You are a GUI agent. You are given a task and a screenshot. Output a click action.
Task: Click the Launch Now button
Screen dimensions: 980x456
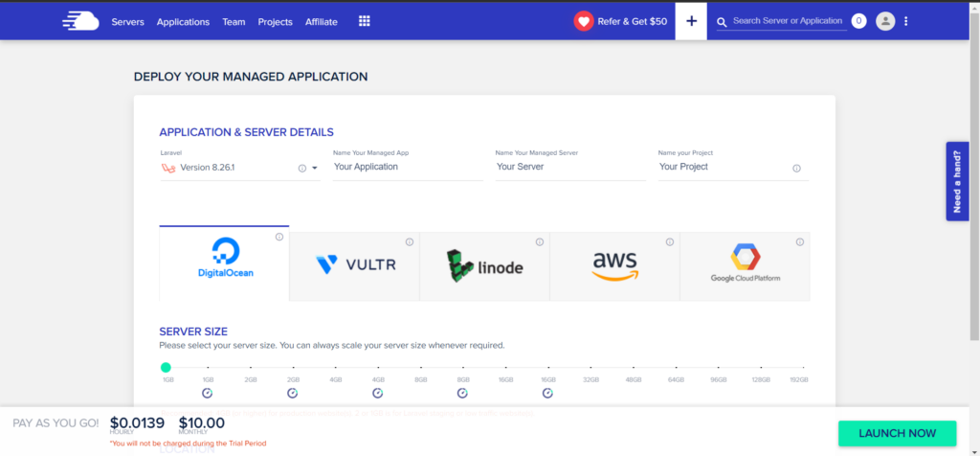(897, 433)
